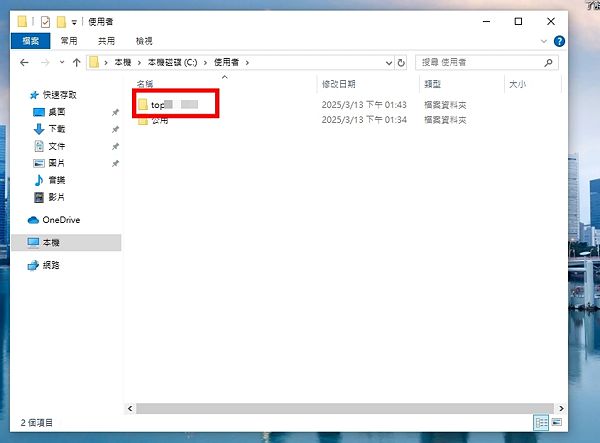Sort by the 修改日期 column header
The height and width of the screenshot is (443, 600).
[x=338, y=85]
